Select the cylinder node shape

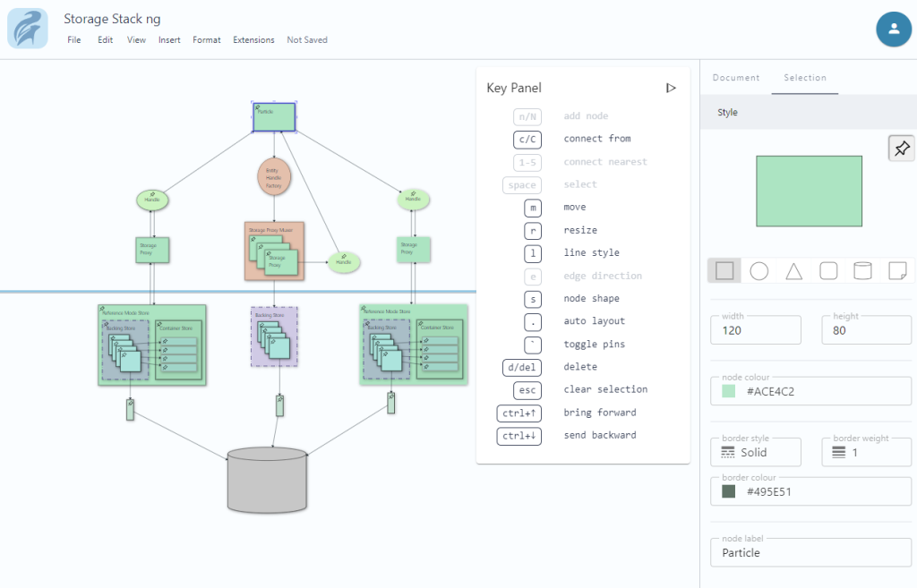[x=862, y=270]
